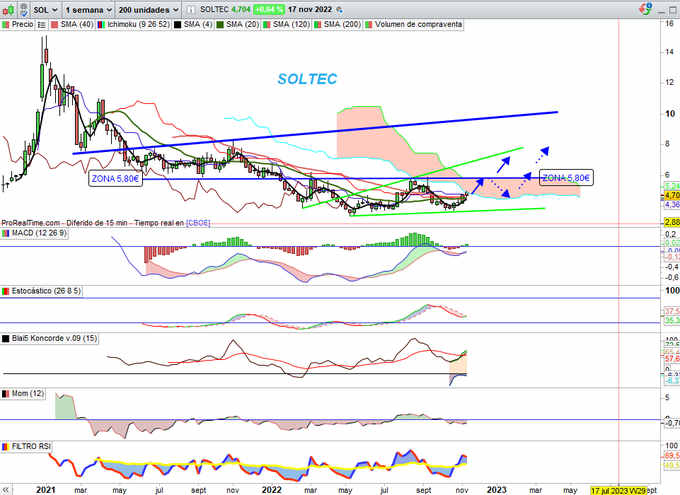The width and height of the screenshot is (680, 495).
Task: Click the yellow 4,70 price tag on scale
Action: click(x=672, y=195)
